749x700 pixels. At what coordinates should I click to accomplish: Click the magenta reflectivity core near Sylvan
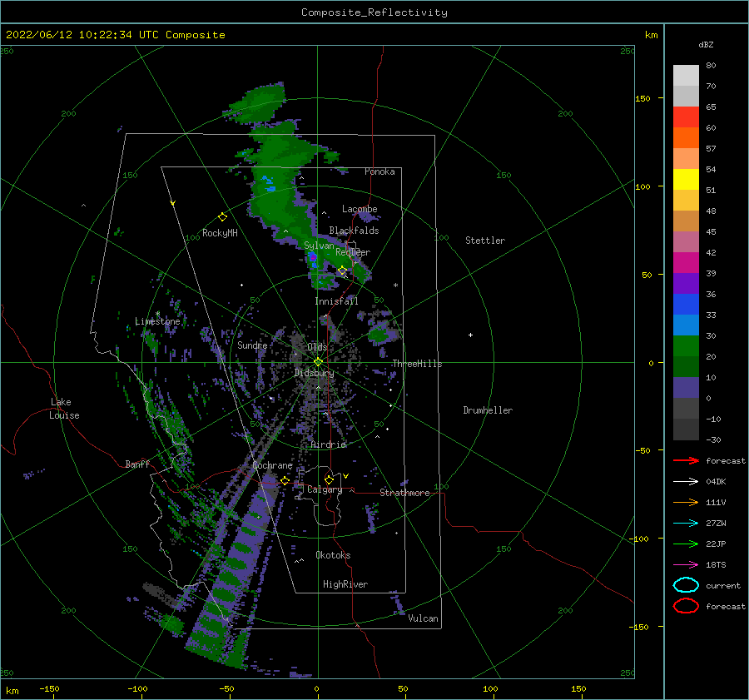[313, 257]
